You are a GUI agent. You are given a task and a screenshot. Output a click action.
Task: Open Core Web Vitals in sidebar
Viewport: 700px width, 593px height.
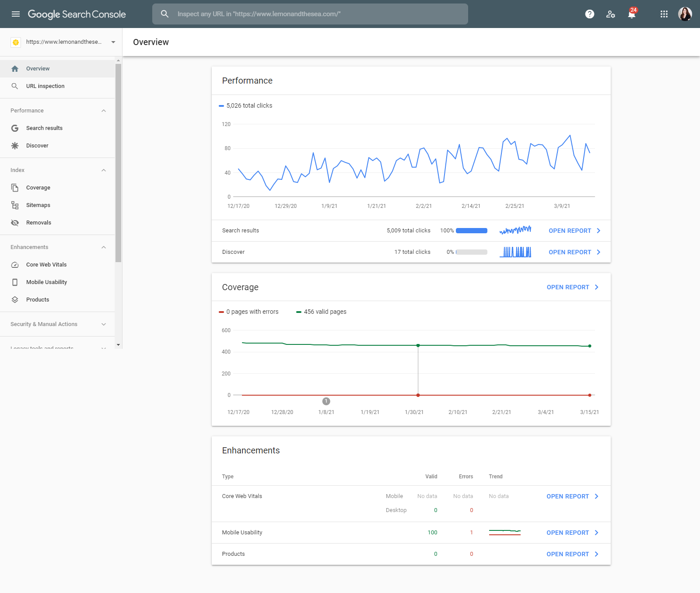[x=57, y=265]
